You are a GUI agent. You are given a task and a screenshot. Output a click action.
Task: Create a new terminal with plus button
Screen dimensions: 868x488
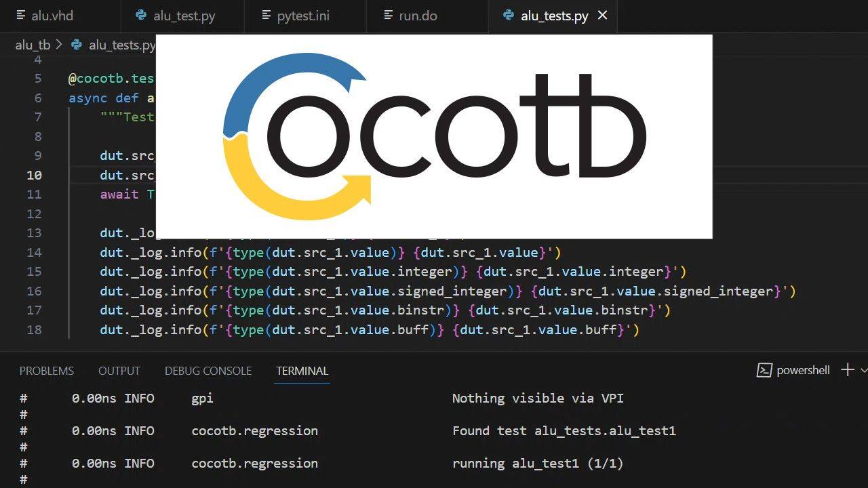(848, 370)
